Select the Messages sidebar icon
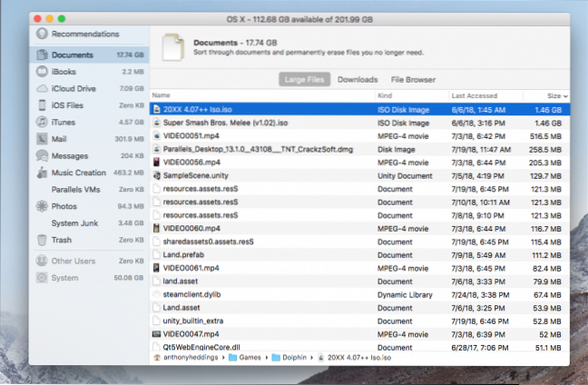588x385 pixels. coord(42,156)
